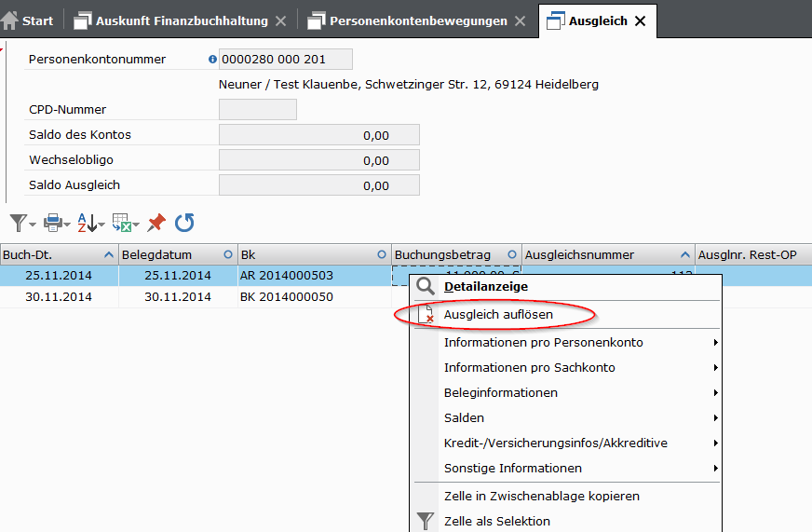The image size is (812, 532).
Task: Click the info icon beside Personenkontonummer
Action: click(x=212, y=59)
